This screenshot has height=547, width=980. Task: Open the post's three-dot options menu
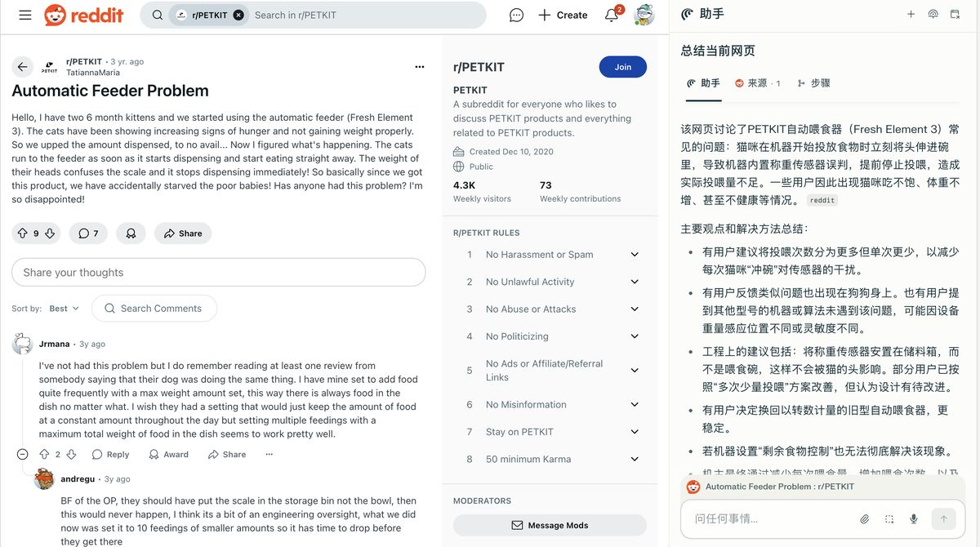[420, 67]
